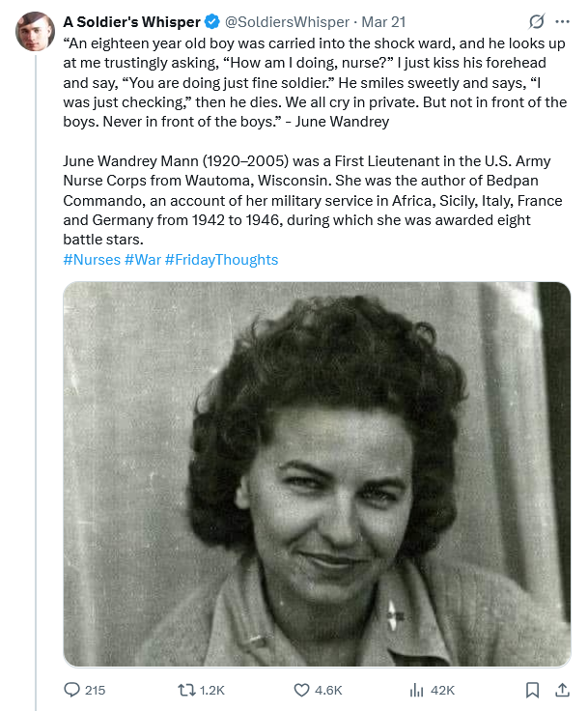The height and width of the screenshot is (711, 588).
Task: Follow the #War hashtag link
Action: pos(143,259)
